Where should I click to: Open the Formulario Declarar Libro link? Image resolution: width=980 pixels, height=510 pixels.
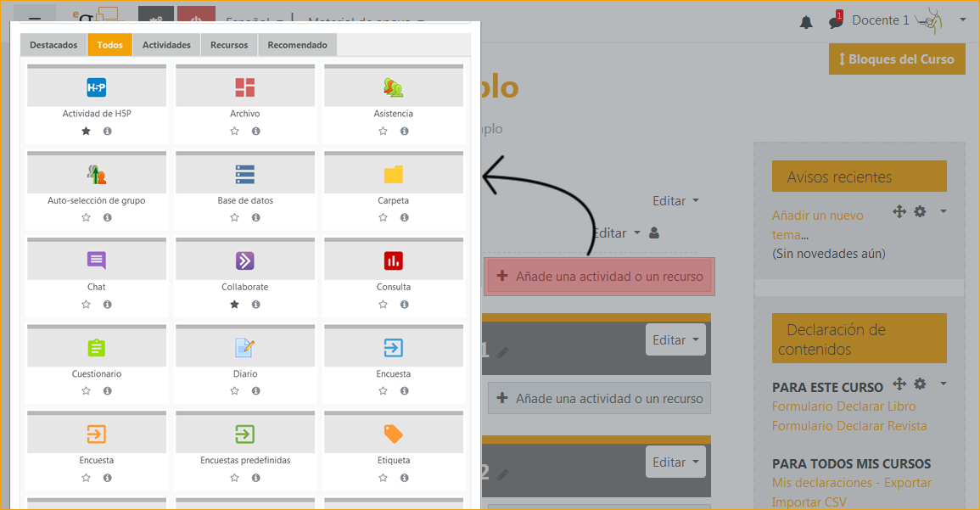[x=843, y=406]
